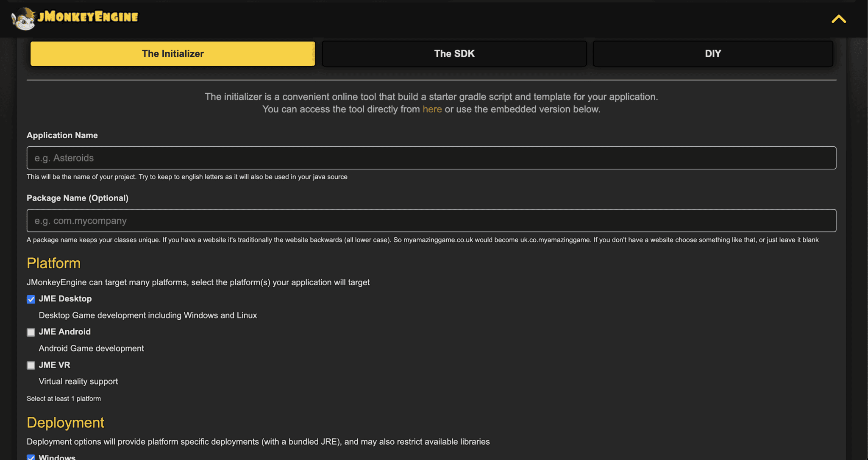
Task: Focus the Application Name input field
Action: [431, 158]
